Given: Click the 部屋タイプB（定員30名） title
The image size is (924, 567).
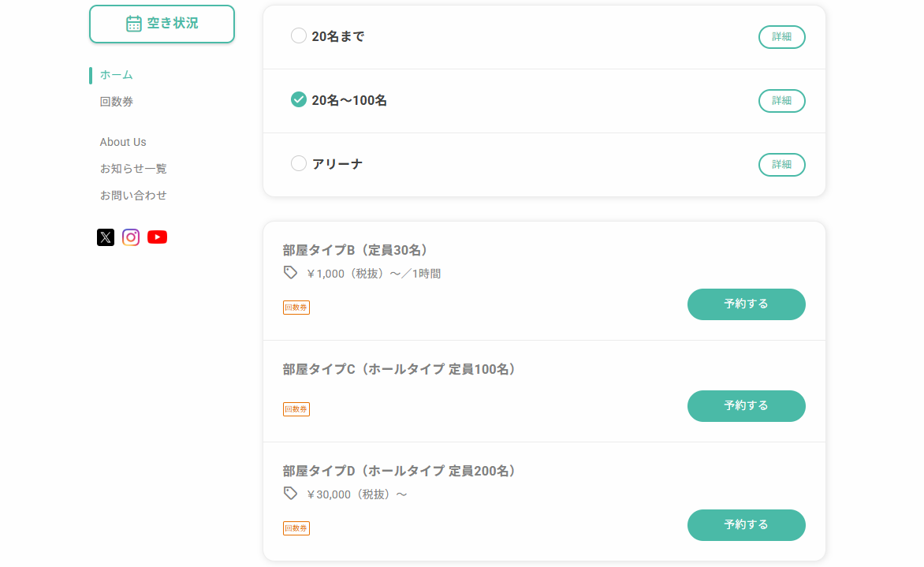Looking at the screenshot, I should pos(356,250).
